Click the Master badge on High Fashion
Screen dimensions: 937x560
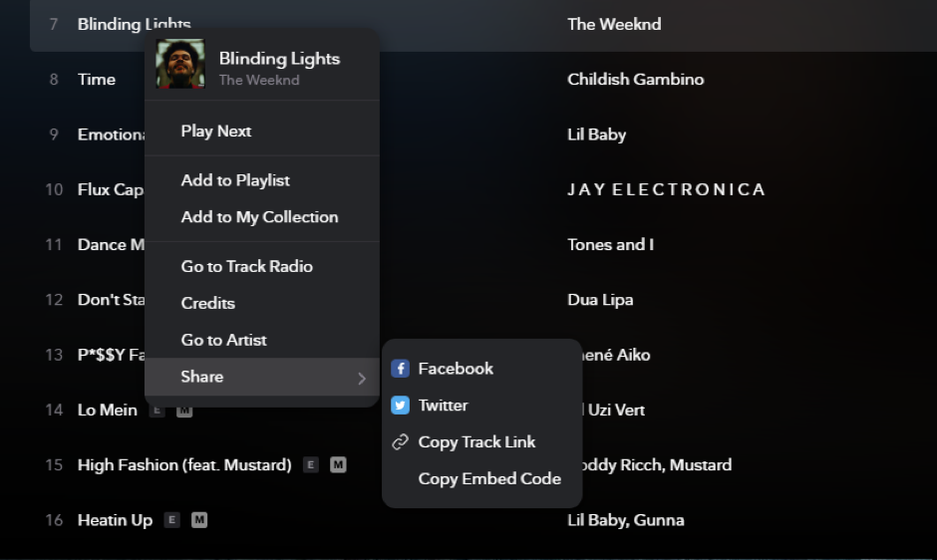tap(338, 464)
